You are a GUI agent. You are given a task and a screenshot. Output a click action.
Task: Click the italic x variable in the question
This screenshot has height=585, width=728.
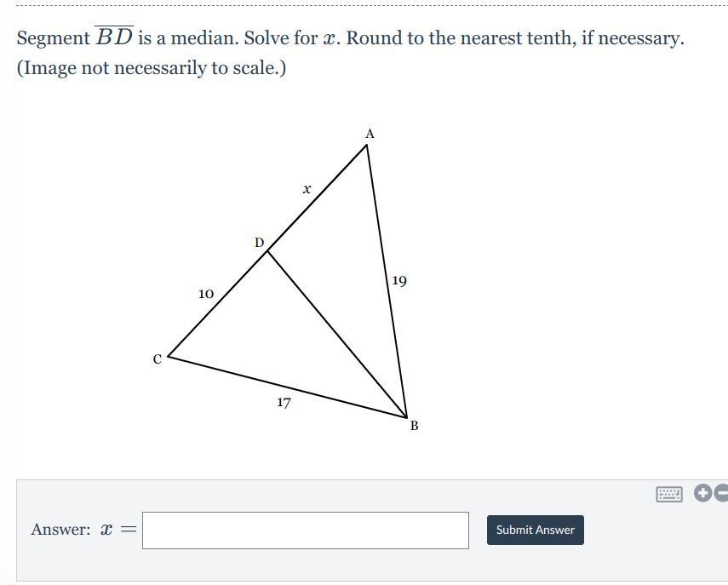coord(330,38)
